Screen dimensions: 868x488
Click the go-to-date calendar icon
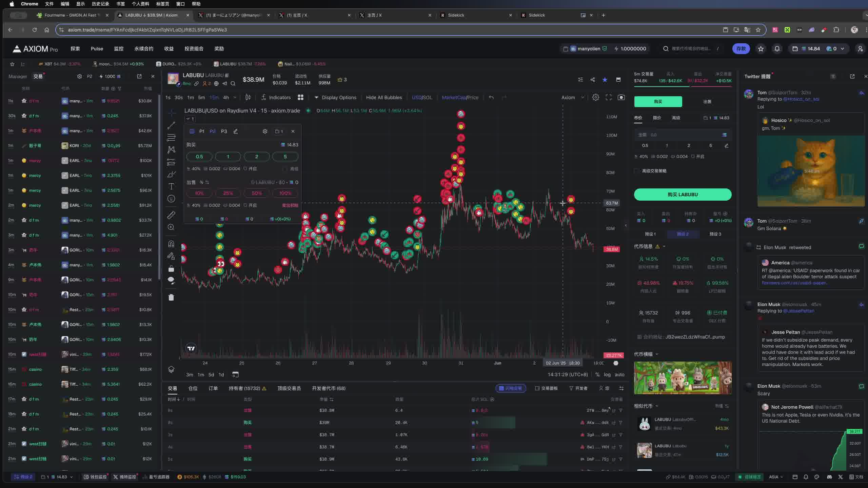click(x=235, y=374)
